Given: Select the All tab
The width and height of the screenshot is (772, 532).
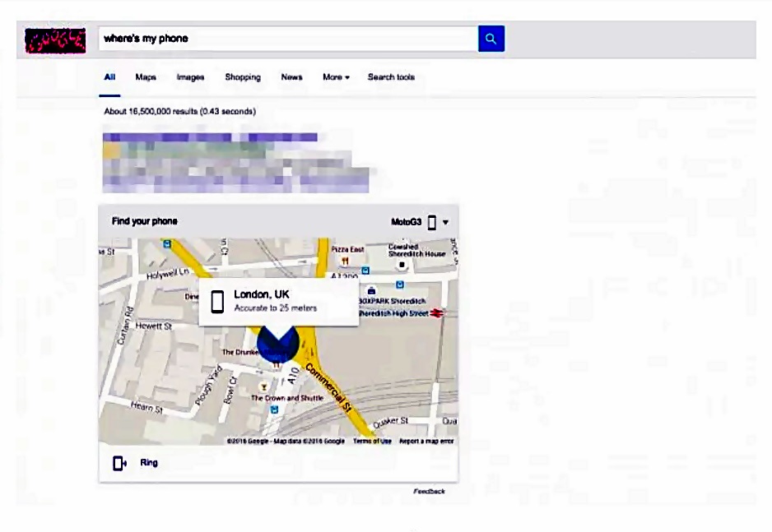Looking at the screenshot, I should pos(109,77).
